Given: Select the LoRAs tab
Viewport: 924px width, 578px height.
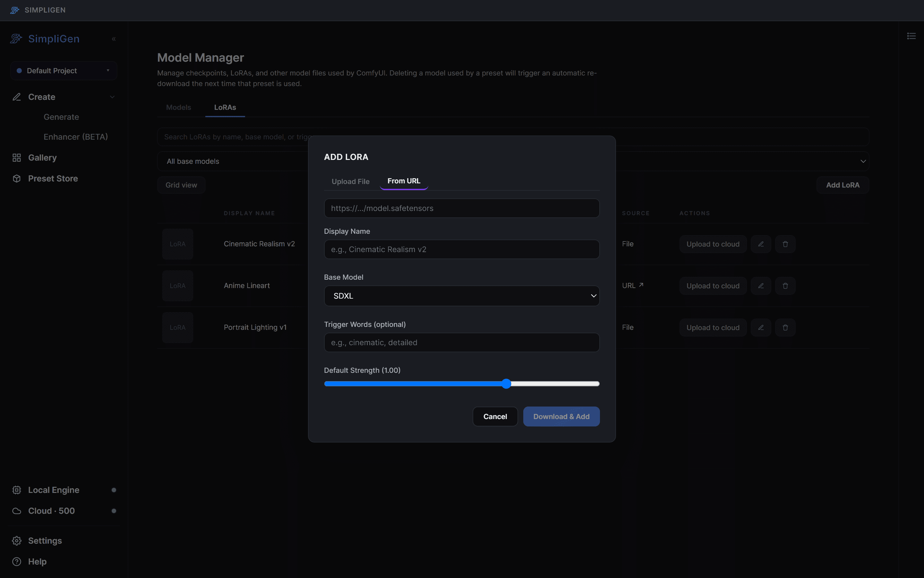Looking at the screenshot, I should pos(225,108).
